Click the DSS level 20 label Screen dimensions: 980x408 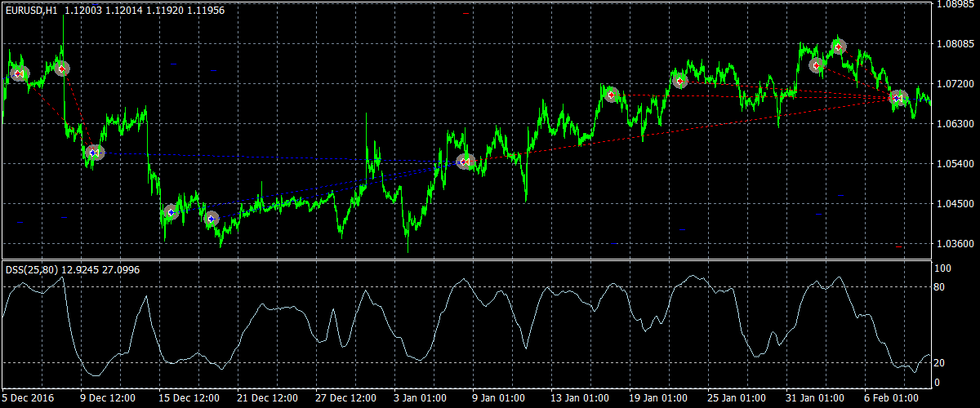pyautogui.click(x=939, y=363)
